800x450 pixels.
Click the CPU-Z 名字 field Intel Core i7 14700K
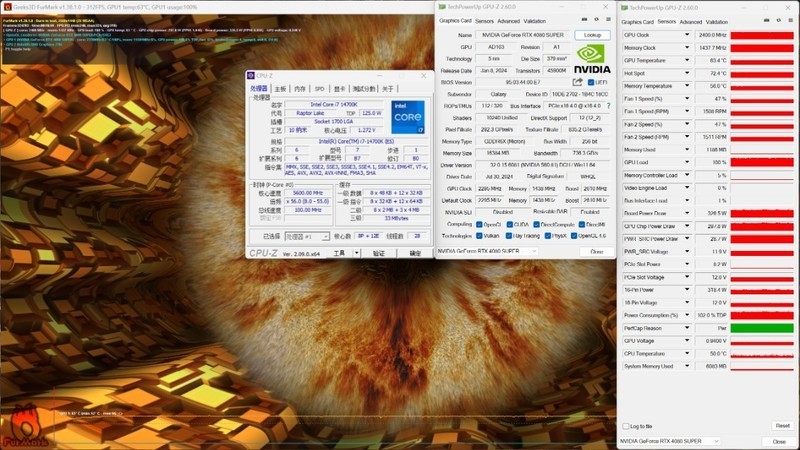pyautogui.click(x=334, y=105)
